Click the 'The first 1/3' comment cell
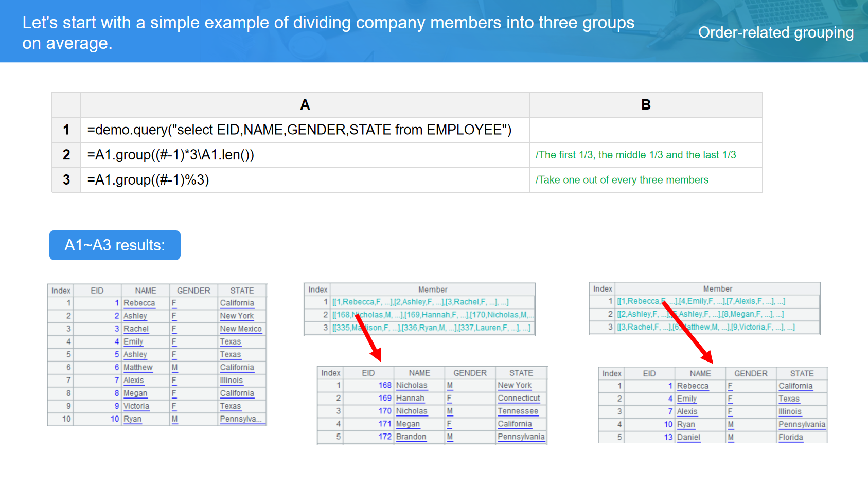 tap(635, 155)
